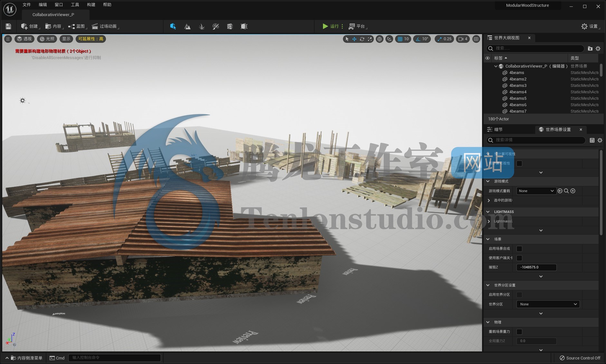Click the save level icon in the toolbar

(x=8, y=26)
